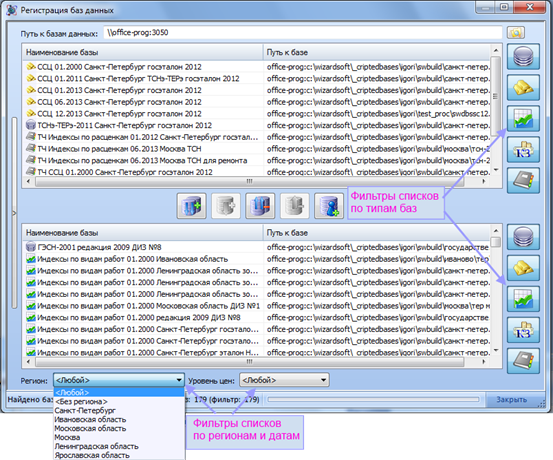Select row ТЧ ССЦ 01.2000 Санкт-Петербург
Viewport: 553px width, 460px height.
point(256,172)
